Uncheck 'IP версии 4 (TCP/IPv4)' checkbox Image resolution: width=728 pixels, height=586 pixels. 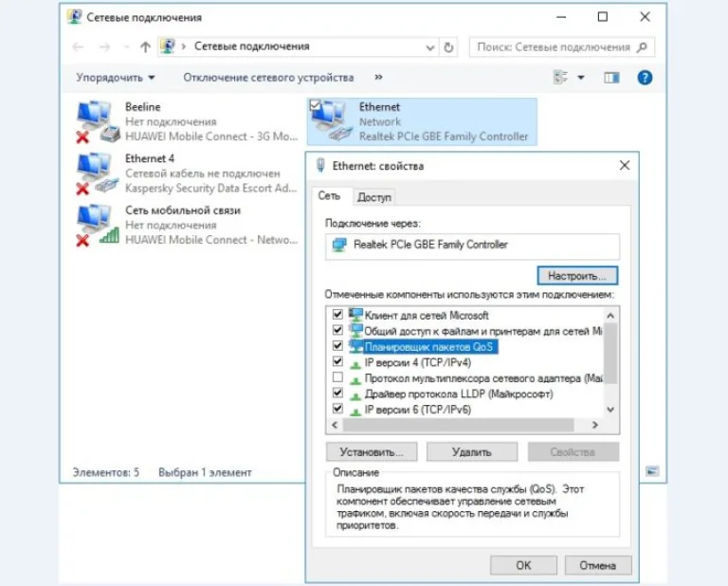337,361
